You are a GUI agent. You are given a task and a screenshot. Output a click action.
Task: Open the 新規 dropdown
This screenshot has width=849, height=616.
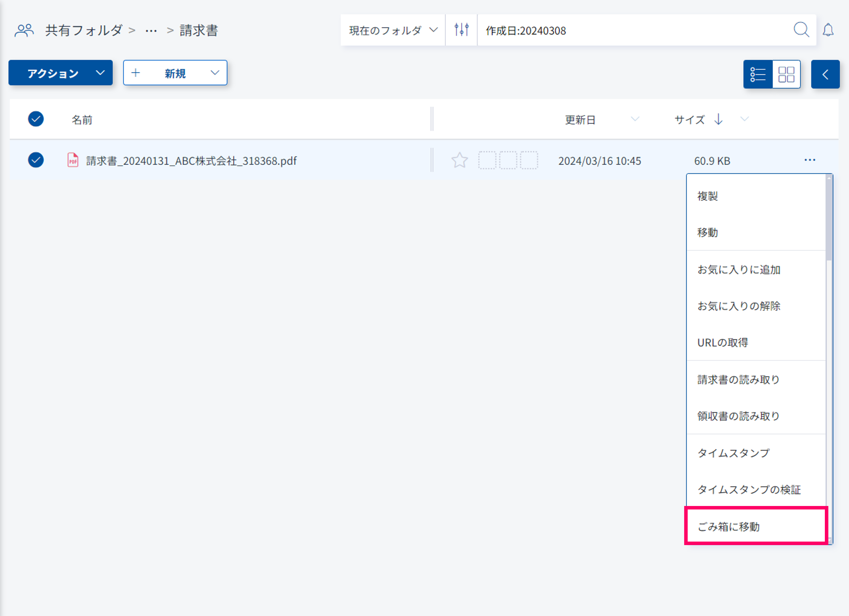(175, 73)
